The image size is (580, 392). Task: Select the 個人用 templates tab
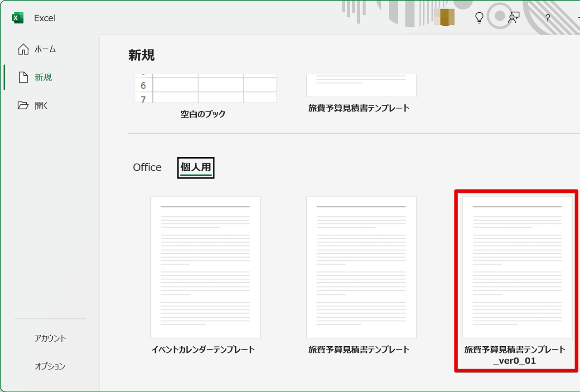pos(196,168)
